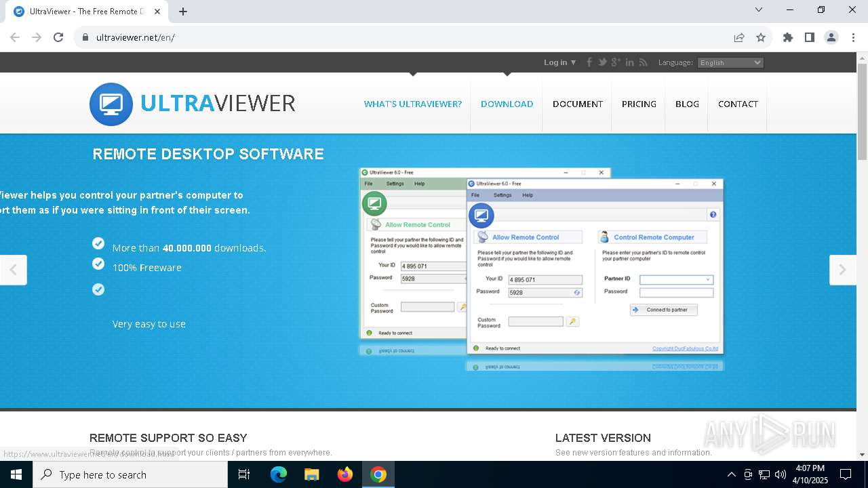
Task: Open File Explorer from taskbar
Action: 311,474
